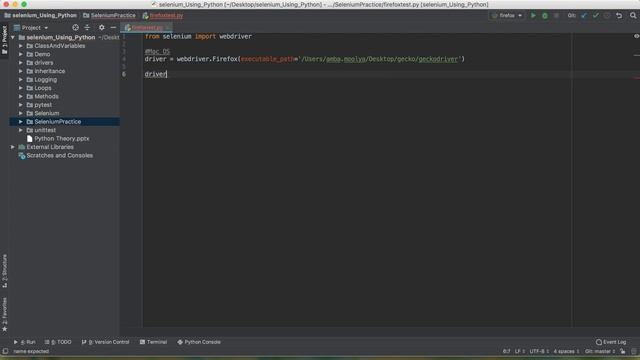Click the stop process square icon

click(x=556, y=16)
